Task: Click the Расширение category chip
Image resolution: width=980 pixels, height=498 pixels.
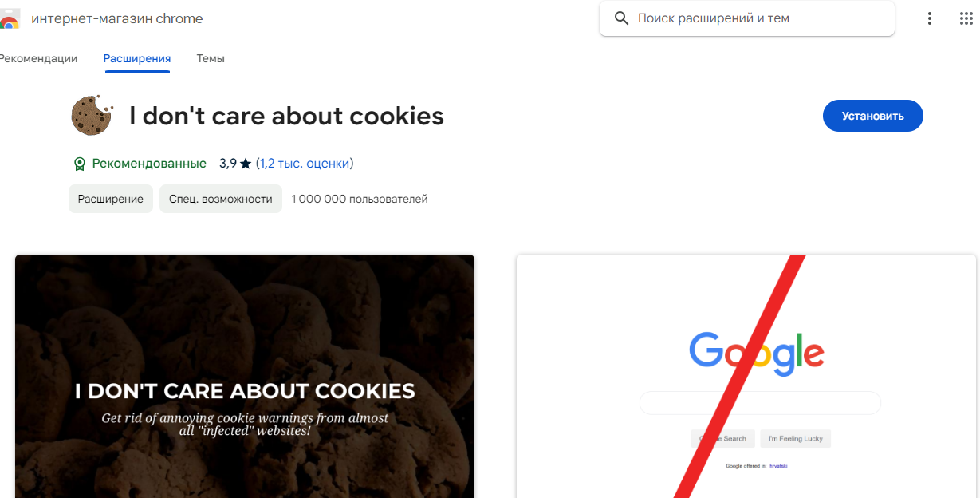Action: (x=111, y=199)
